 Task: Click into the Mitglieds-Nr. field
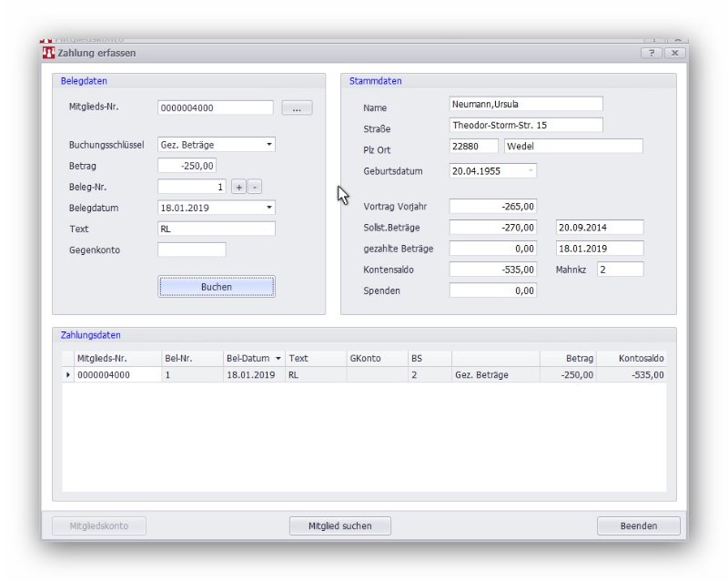click(x=215, y=108)
